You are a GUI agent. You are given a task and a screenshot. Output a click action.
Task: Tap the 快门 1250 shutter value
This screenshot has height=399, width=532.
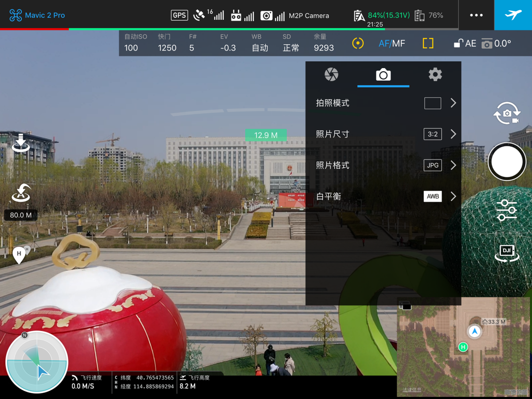click(x=167, y=43)
